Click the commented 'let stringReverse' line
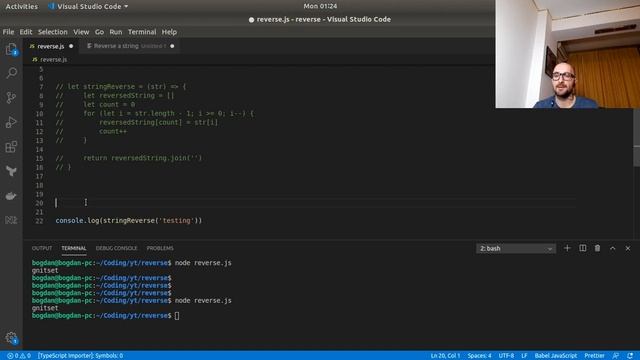The image size is (640, 360). click(x=120, y=87)
